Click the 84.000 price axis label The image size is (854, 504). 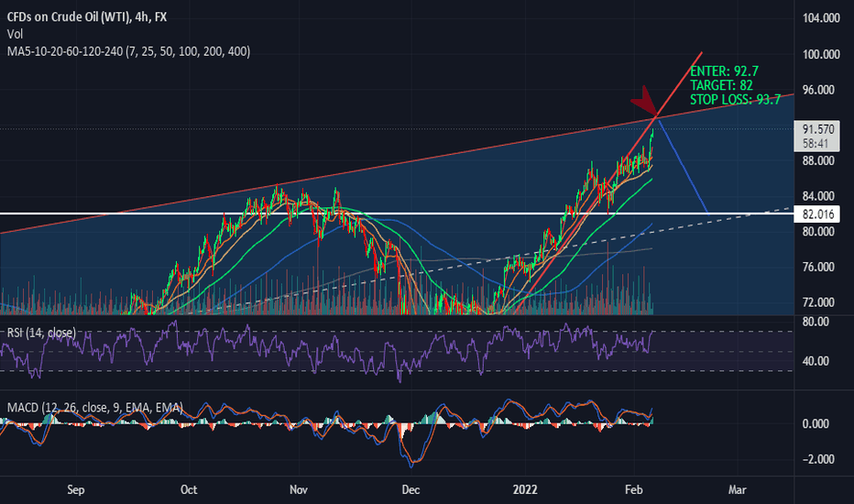pyautogui.click(x=818, y=196)
